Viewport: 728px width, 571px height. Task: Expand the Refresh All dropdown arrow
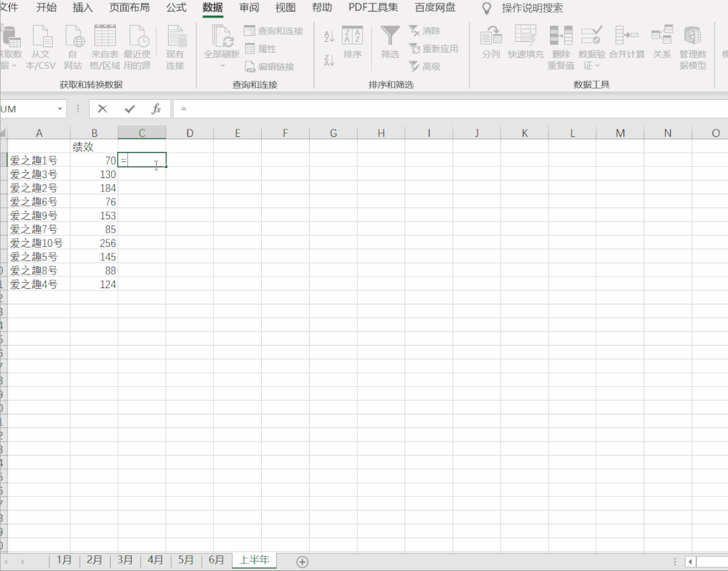(x=222, y=65)
